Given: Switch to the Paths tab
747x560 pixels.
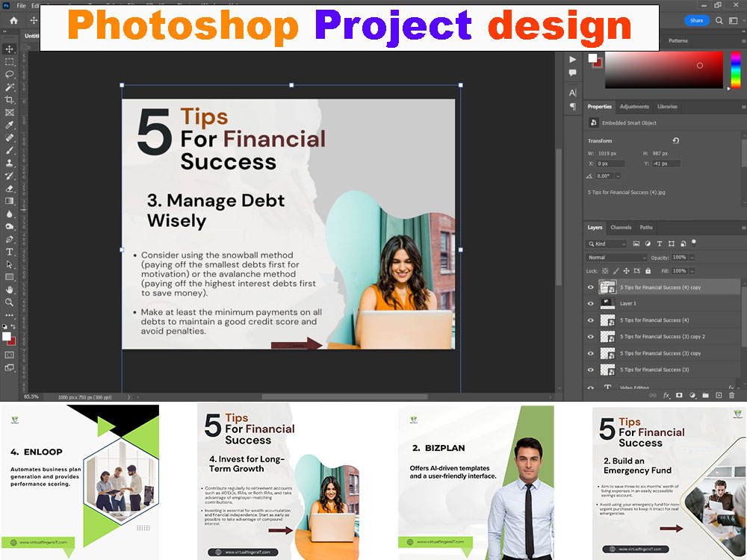Looking at the screenshot, I should 646,228.
